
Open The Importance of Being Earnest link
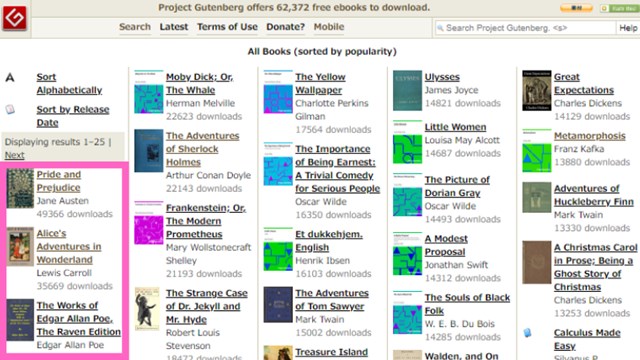[337, 169]
